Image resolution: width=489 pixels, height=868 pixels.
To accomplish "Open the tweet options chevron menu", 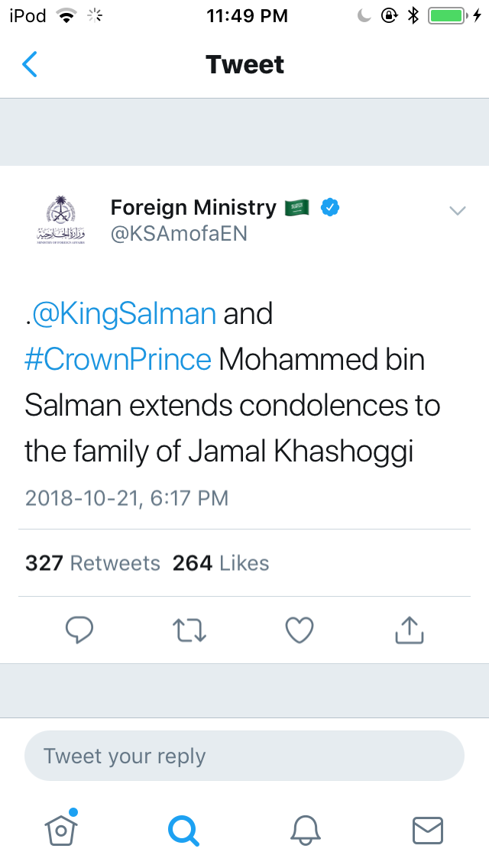I will (457, 210).
